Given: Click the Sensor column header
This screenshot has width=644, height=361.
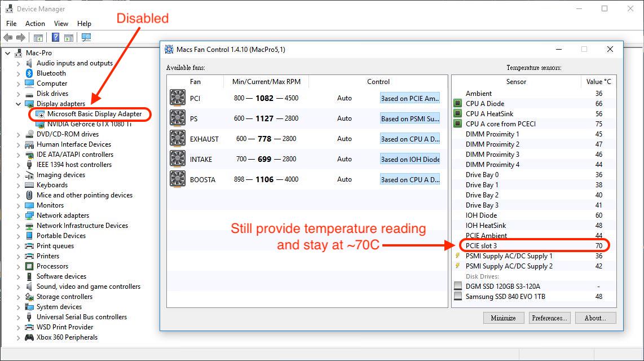Looking at the screenshot, I should pos(516,81).
